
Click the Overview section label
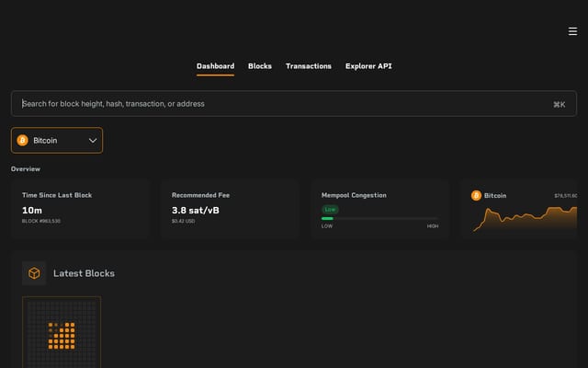pos(26,169)
